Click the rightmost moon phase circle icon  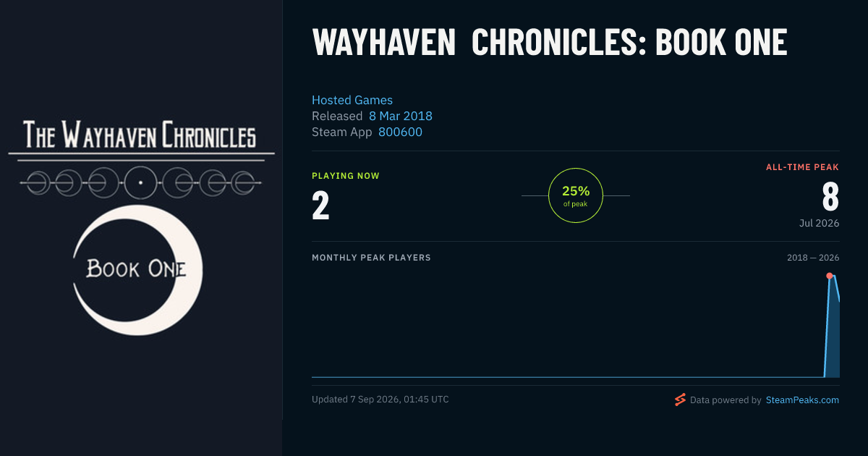click(x=244, y=183)
